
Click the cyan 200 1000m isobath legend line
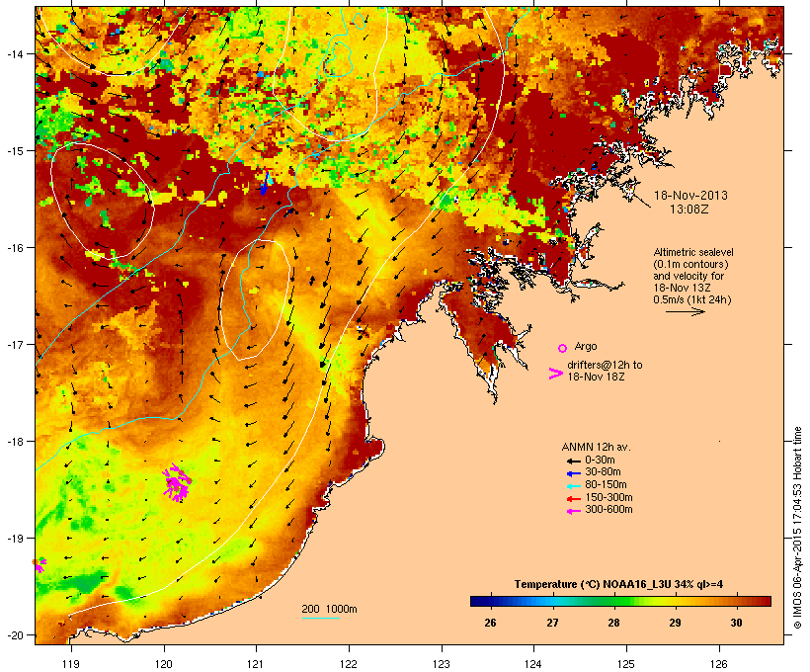320,618
